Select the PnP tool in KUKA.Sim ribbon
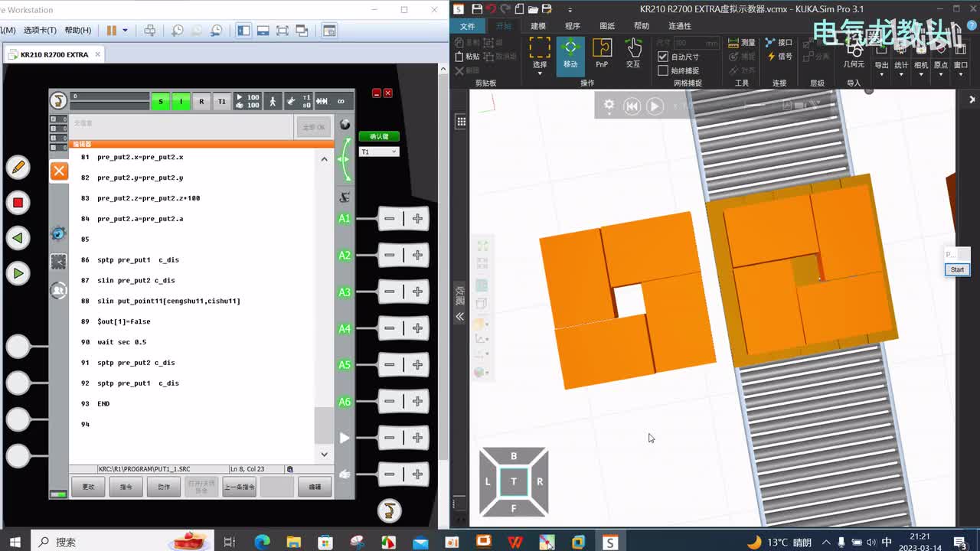 click(x=602, y=54)
